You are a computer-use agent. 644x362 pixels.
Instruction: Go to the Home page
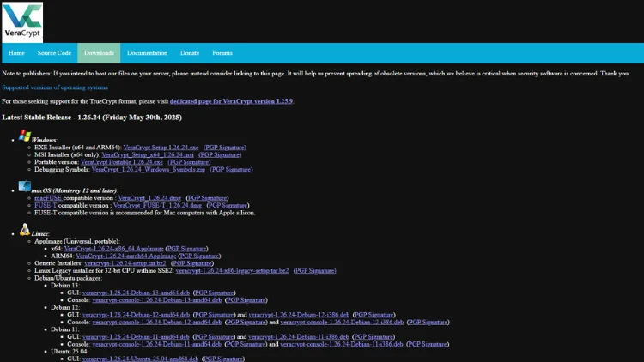tap(16, 53)
